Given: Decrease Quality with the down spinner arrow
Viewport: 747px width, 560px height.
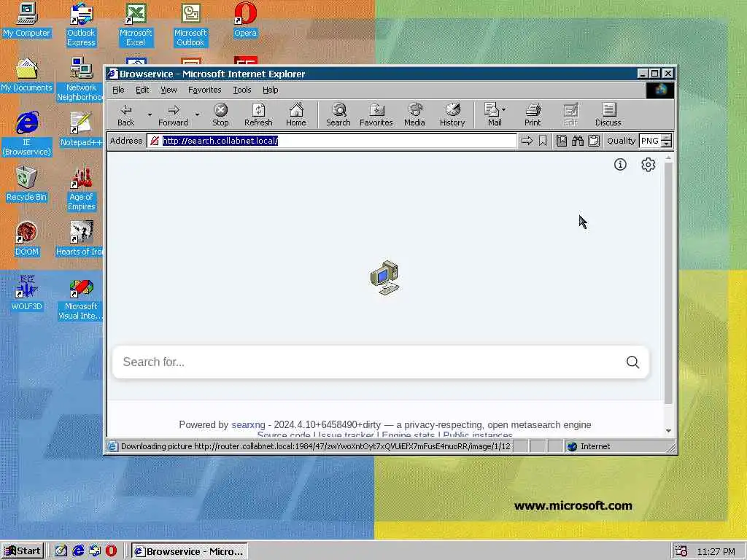Looking at the screenshot, I should (x=667, y=144).
